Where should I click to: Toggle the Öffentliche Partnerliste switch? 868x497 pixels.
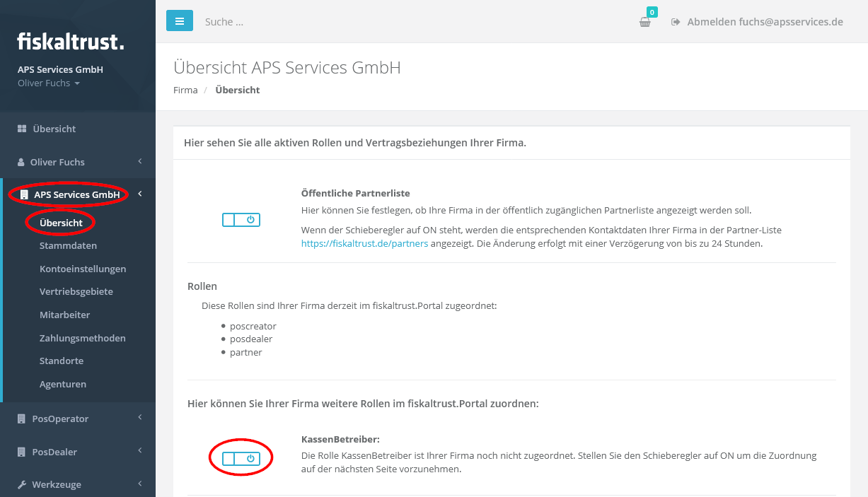click(x=241, y=220)
